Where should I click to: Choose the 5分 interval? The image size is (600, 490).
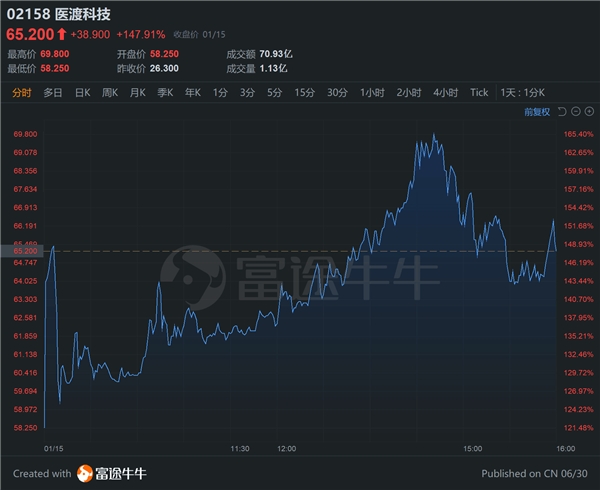tap(274, 93)
